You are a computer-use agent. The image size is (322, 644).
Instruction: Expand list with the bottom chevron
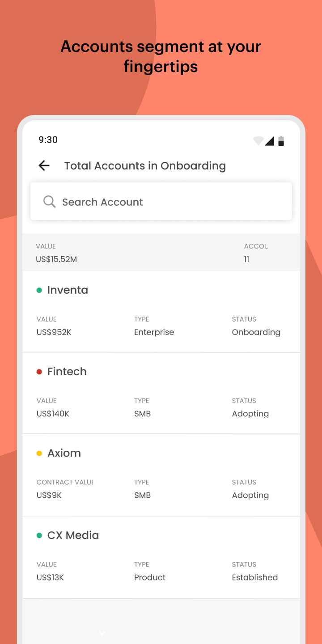[x=102, y=632]
